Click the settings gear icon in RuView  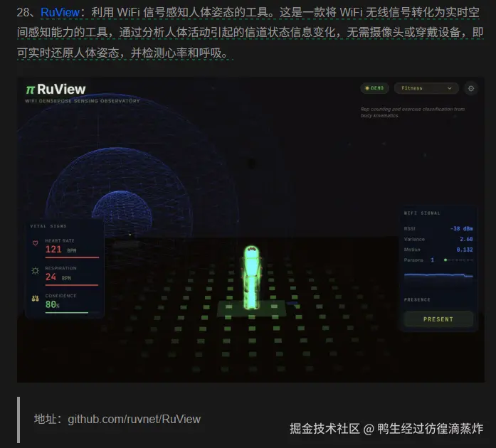[x=470, y=88]
